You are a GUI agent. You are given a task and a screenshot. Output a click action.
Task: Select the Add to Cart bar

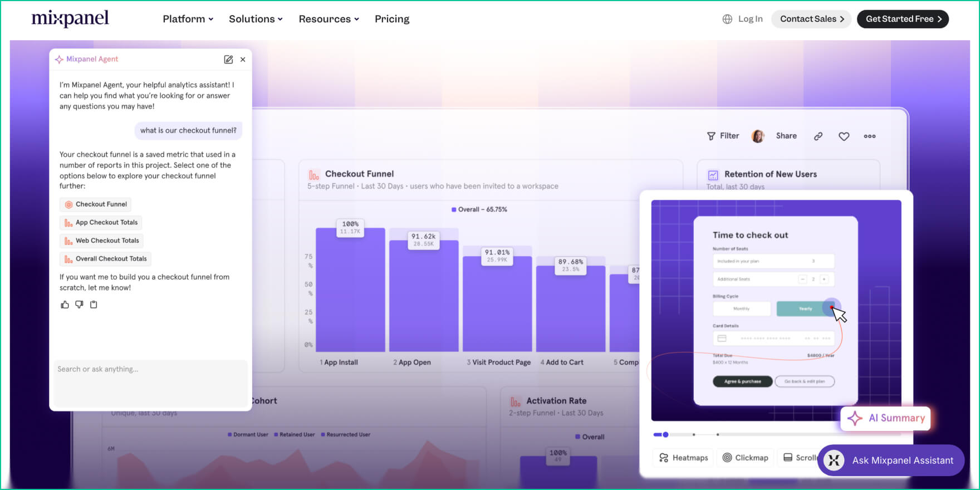(x=571, y=308)
